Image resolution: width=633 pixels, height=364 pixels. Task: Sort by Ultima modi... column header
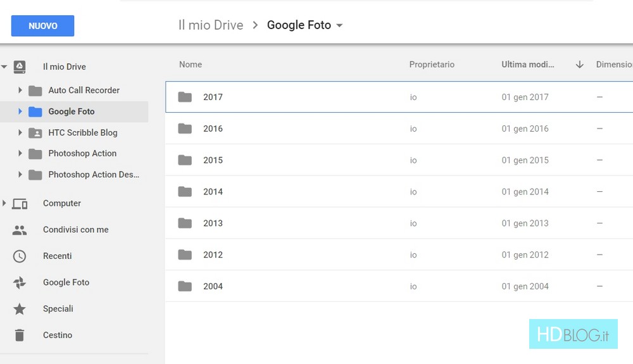(528, 64)
